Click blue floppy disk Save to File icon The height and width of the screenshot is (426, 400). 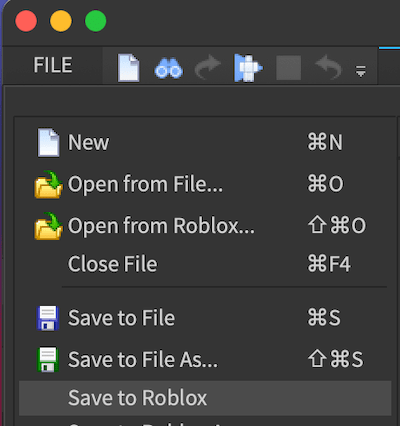pyautogui.click(x=48, y=318)
